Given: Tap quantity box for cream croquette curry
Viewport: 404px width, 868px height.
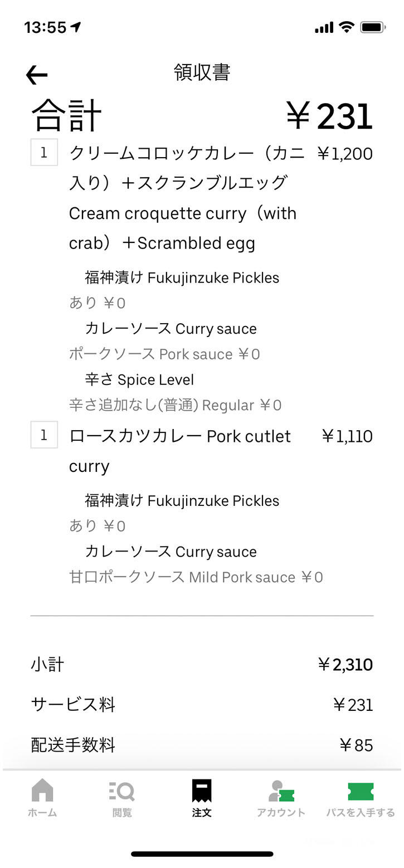Looking at the screenshot, I should coord(44,153).
